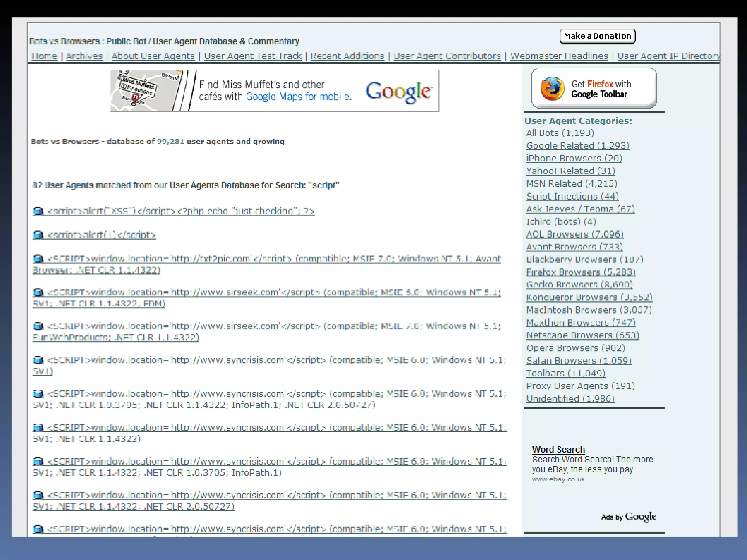Viewport: 747px width, 560px height.
Task: Go to the User Agent Test Track page
Action: point(252,56)
